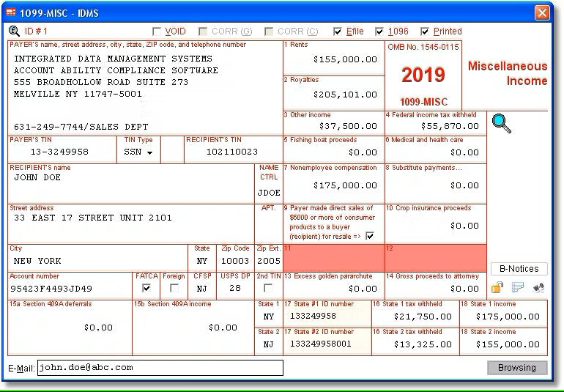This screenshot has height=392, width=564.
Task: Click the B-Notices button
Action: (x=518, y=269)
